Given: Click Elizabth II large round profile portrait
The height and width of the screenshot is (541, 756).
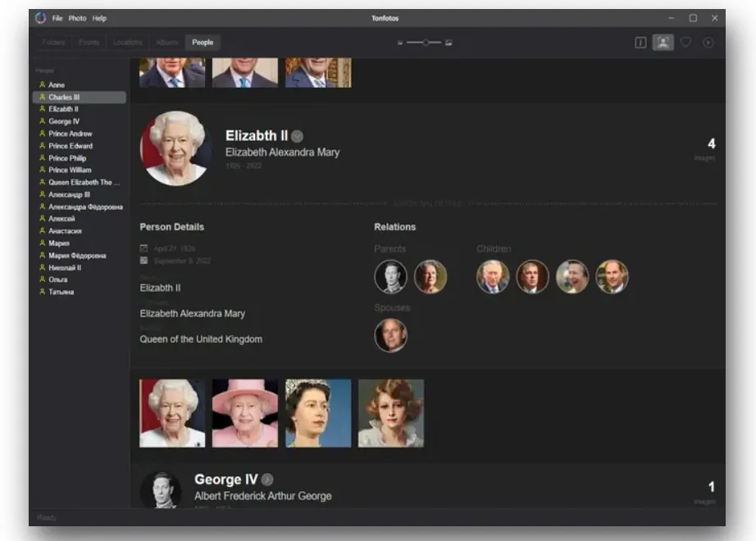Looking at the screenshot, I should (176, 148).
